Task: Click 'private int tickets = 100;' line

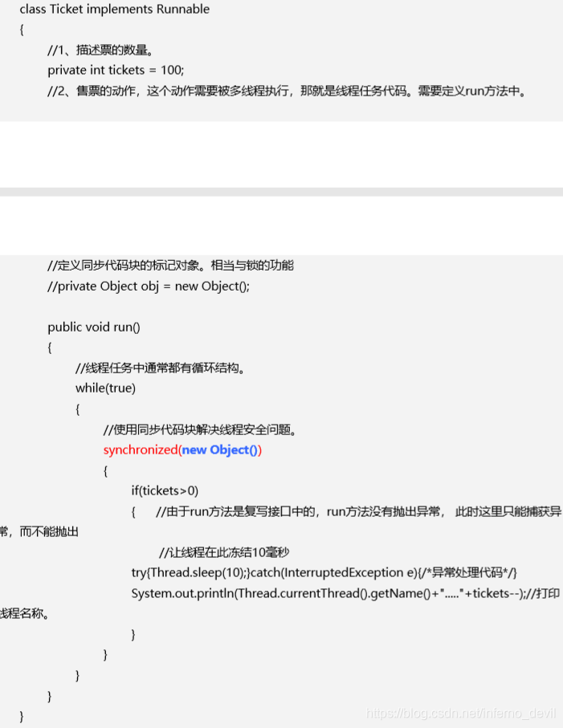Action: 116,70
